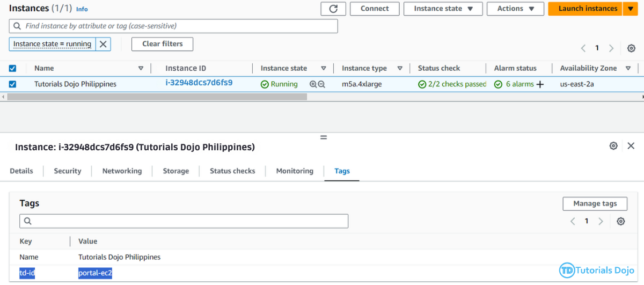Sort by Name column arrow
Image resolution: width=644 pixels, height=285 pixels.
pos(141,68)
